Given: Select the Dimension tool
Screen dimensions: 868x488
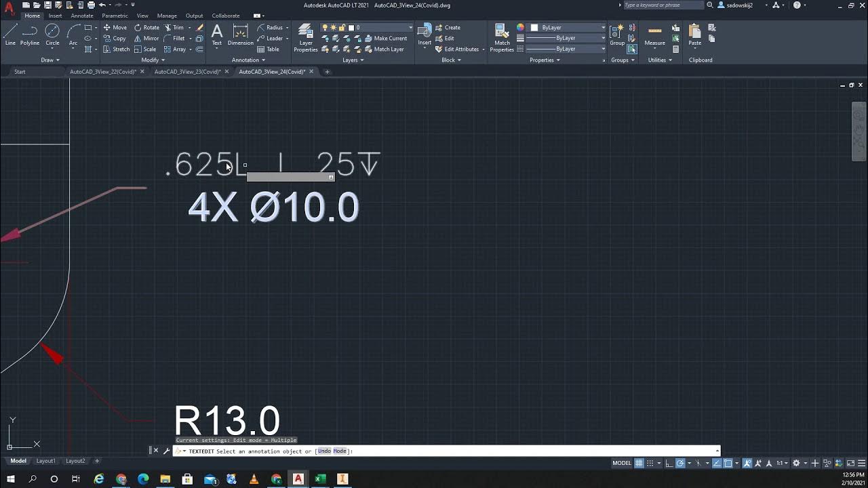Looking at the screenshot, I should point(240,35).
